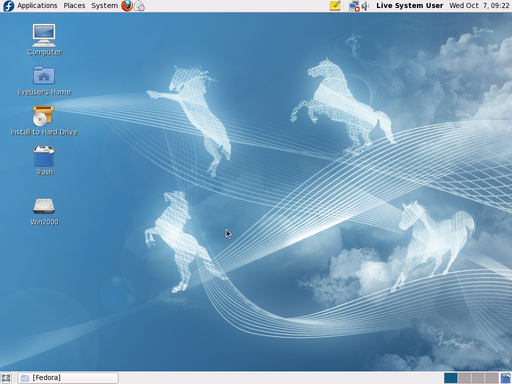Open the calendar from the clock Wed Oct 7, 09:22

click(479, 6)
